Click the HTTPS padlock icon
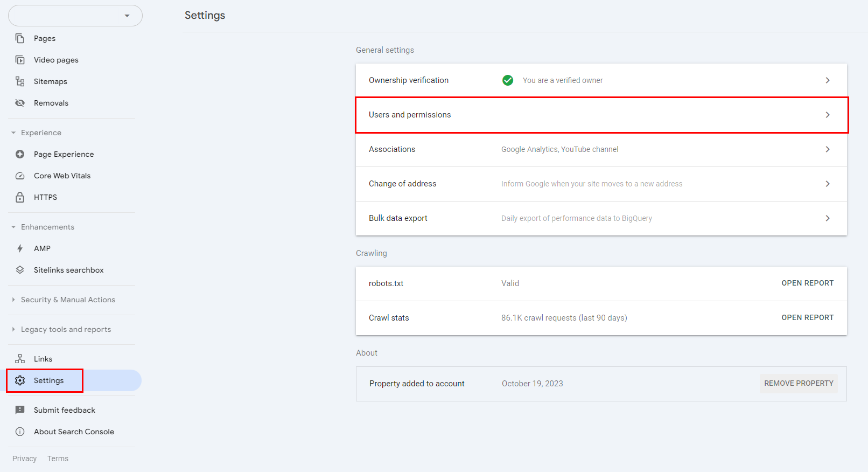This screenshot has width=868, height=472. [20, 197]
